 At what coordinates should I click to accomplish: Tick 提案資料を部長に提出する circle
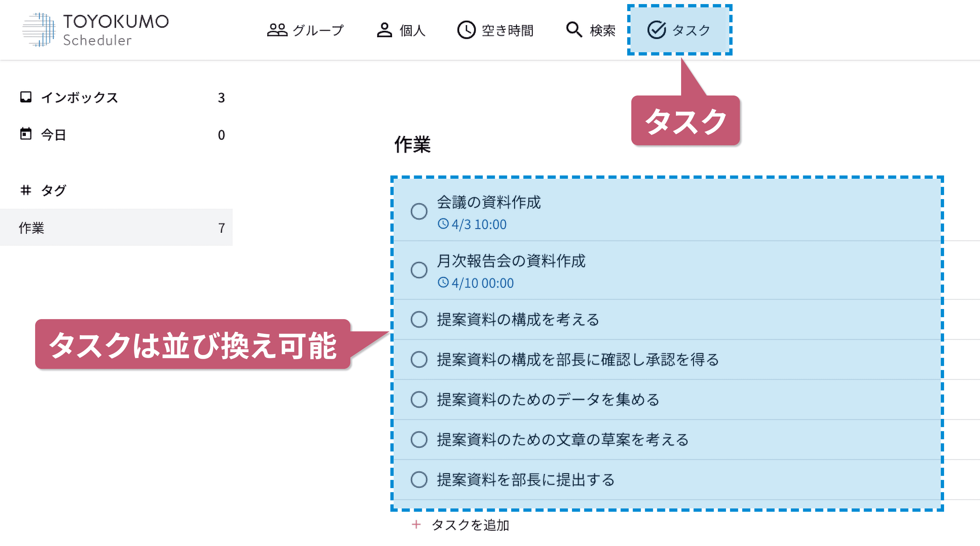point(419,480)
